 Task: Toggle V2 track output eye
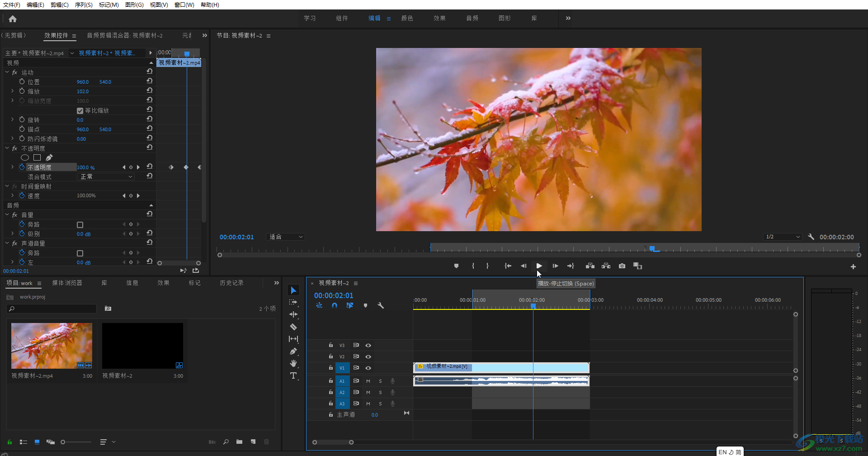pyautogui.click(x=368, y=357)
